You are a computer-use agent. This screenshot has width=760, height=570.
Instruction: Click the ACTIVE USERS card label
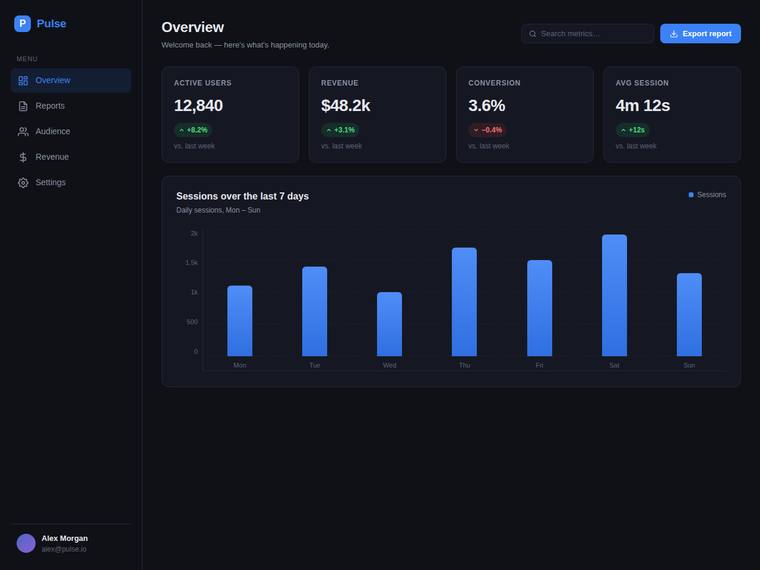[x=203, y=83]
